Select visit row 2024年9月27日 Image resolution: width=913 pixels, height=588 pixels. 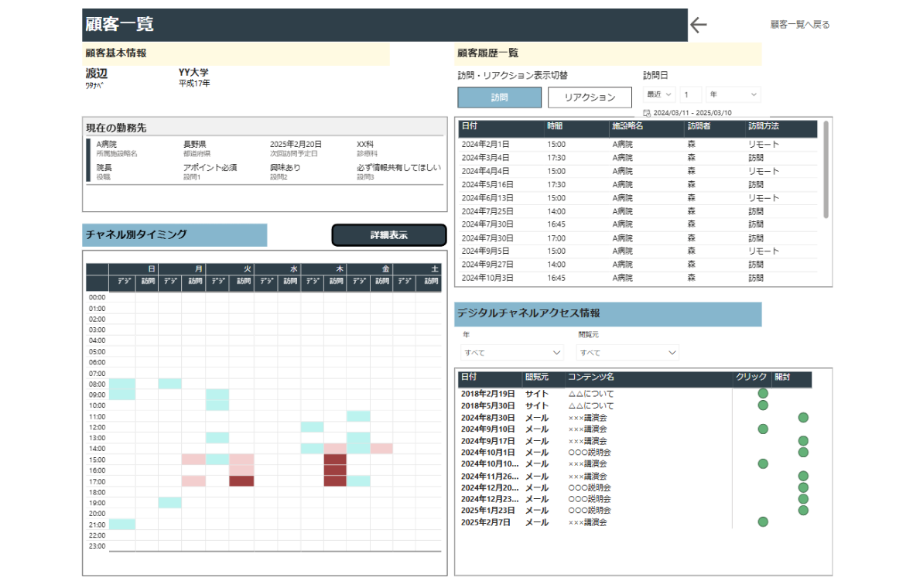point(638,265)
